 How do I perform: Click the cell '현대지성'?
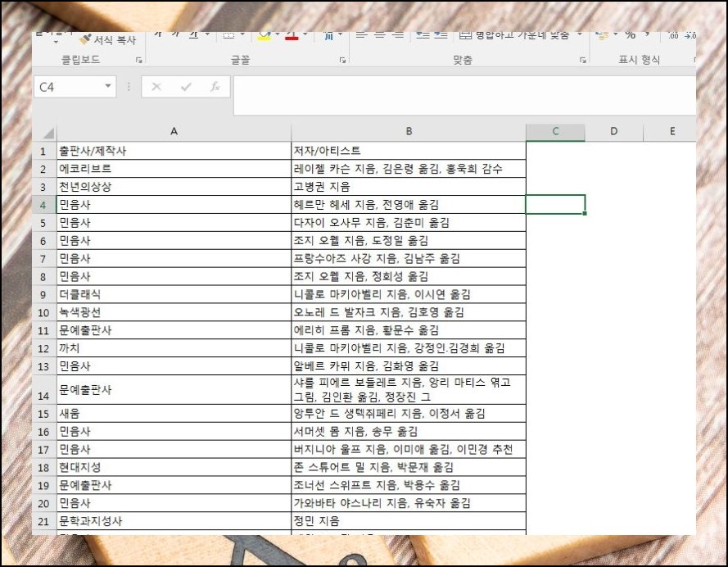[174, 468]
